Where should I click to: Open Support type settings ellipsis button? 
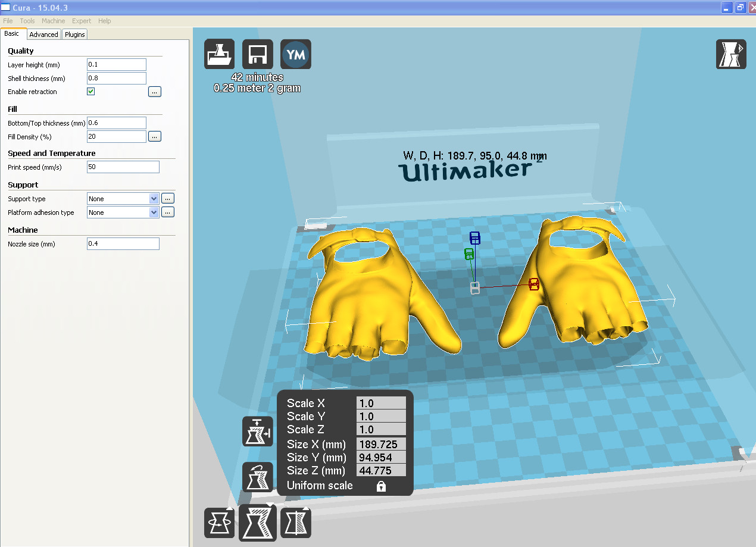coord(168,199)
